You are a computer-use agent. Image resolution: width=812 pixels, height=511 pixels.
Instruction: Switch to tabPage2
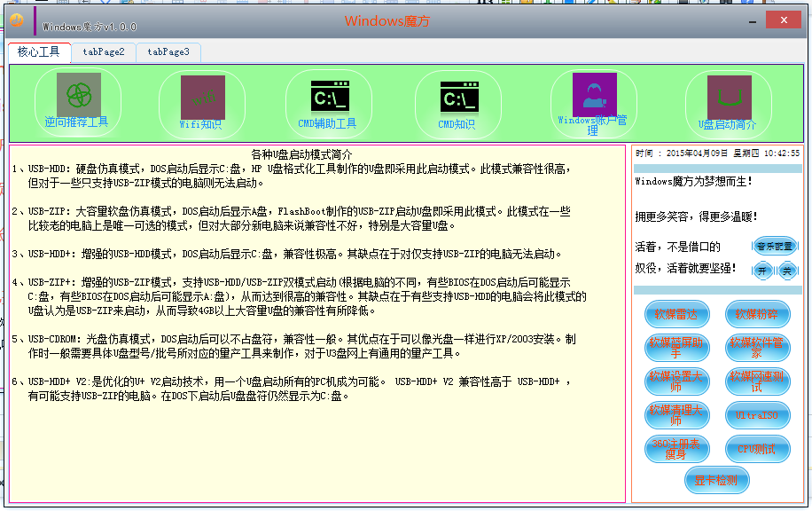[x=104, y=52]
